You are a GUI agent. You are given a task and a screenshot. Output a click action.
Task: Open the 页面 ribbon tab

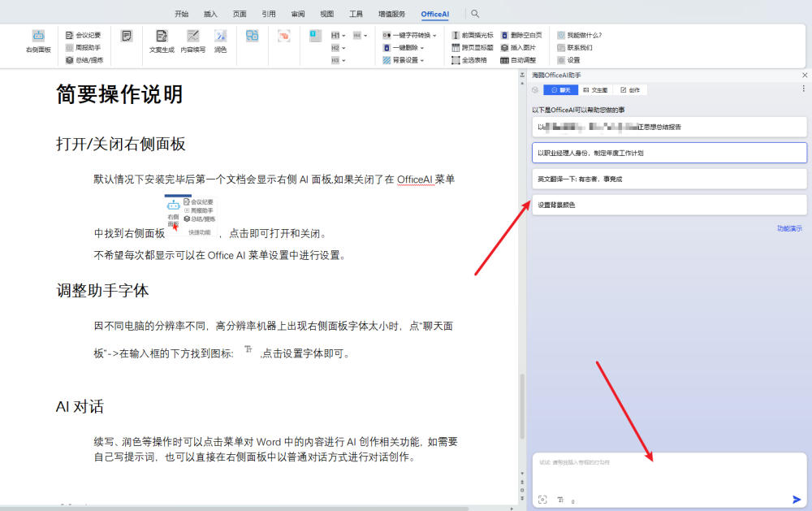(240, 14)
